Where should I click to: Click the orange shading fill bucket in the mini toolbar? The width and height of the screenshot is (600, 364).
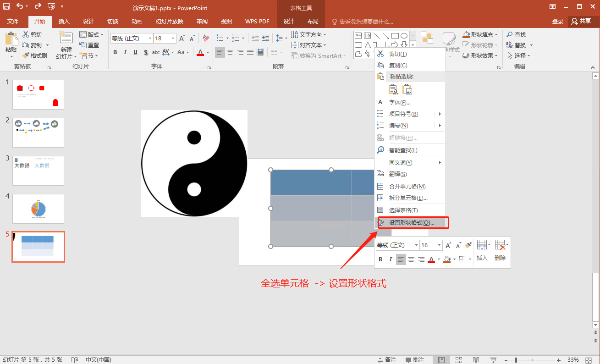(x=447, y=259)
